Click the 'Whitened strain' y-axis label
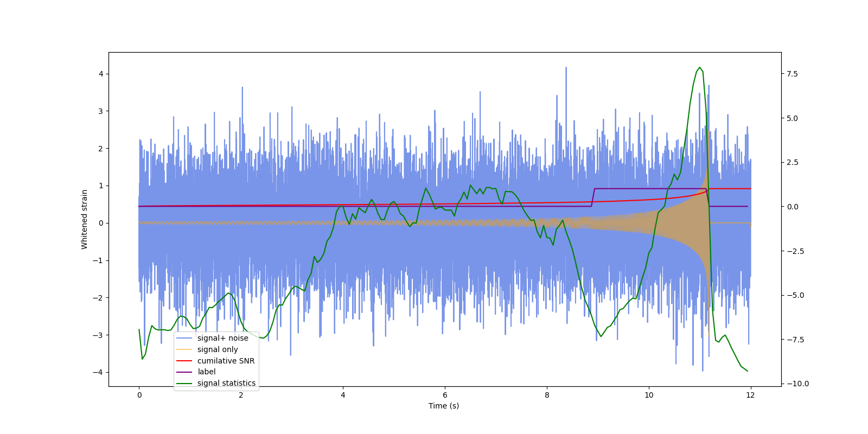 [85, 219]
